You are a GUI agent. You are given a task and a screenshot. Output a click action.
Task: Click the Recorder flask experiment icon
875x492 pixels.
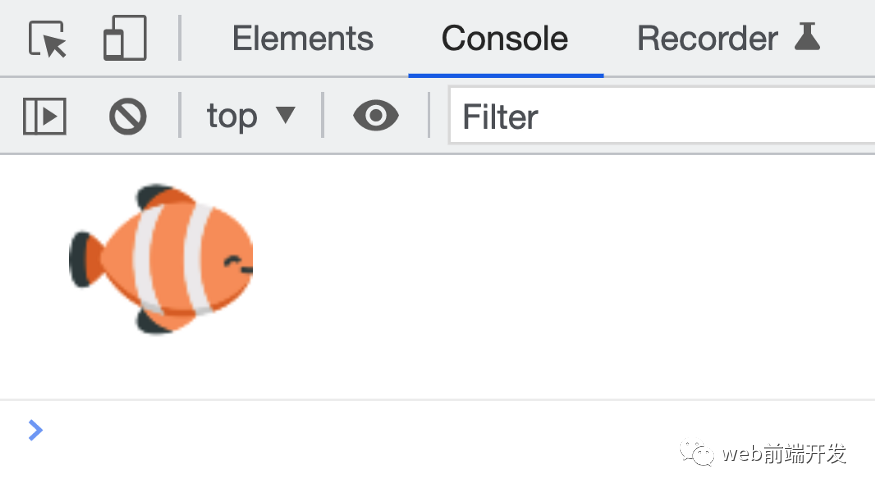(807, 37)
